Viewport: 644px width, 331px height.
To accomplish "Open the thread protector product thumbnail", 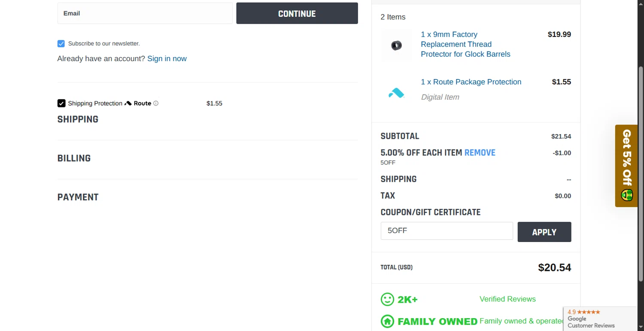I will click(x=396, y=45).
